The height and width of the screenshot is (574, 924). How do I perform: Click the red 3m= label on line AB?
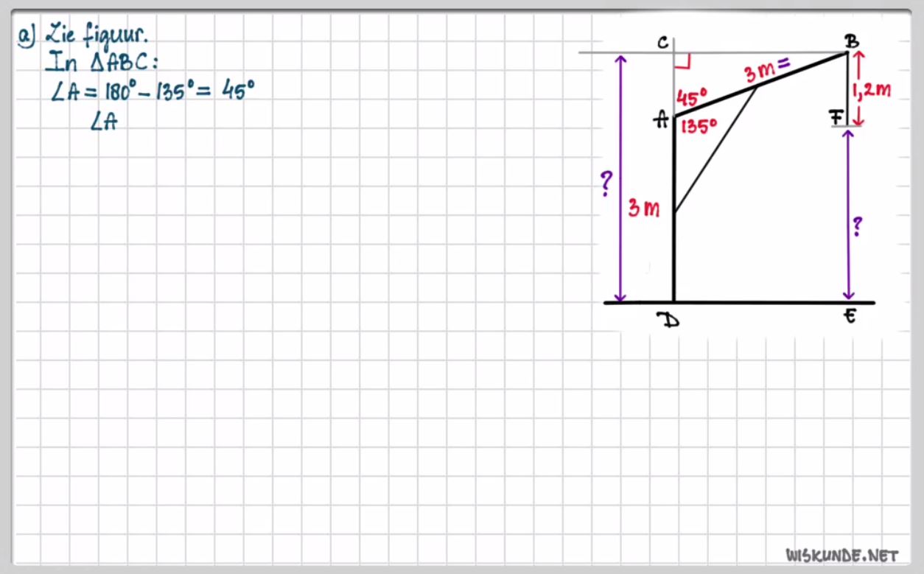pos(766,70)
